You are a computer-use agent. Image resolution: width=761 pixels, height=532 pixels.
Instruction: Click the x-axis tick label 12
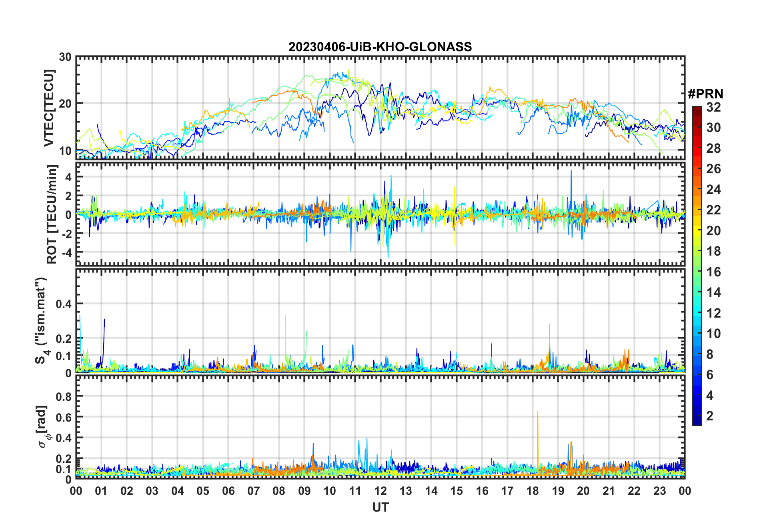pos(380,491)
